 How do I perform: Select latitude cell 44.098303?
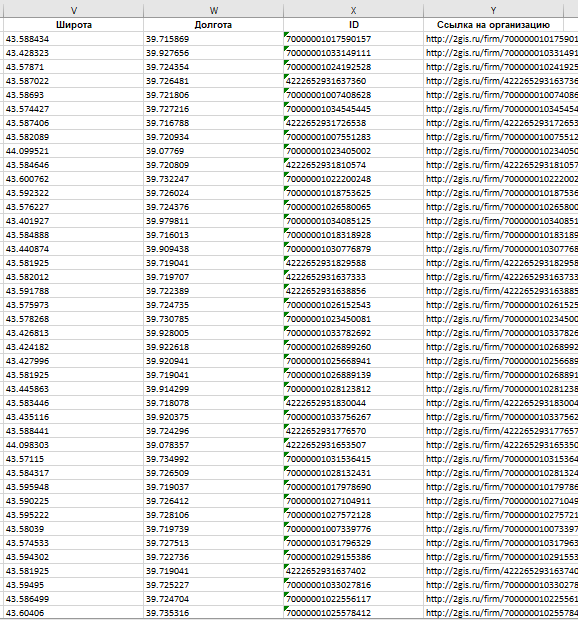tap(74, 445)
